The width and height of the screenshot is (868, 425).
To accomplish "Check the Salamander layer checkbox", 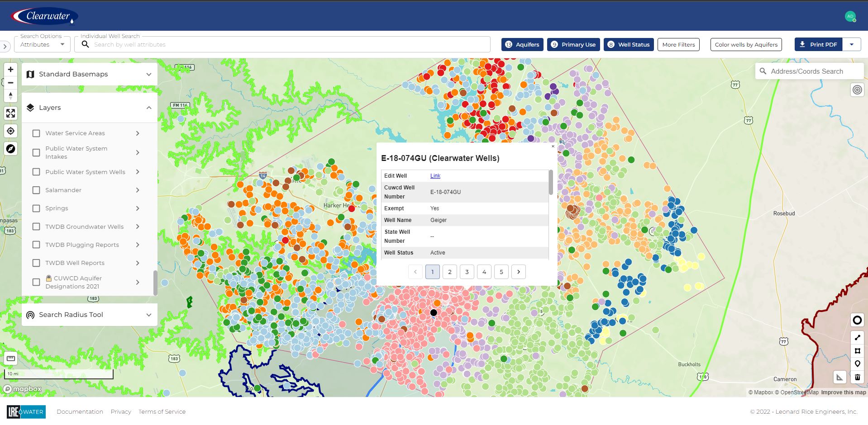I will click(36, 190).
